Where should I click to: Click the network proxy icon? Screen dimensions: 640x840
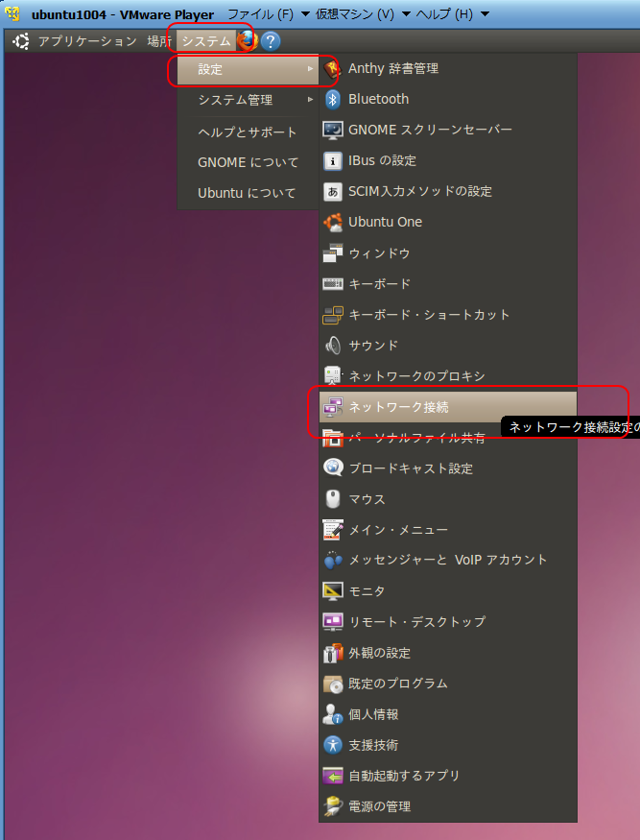click(333, 376)
